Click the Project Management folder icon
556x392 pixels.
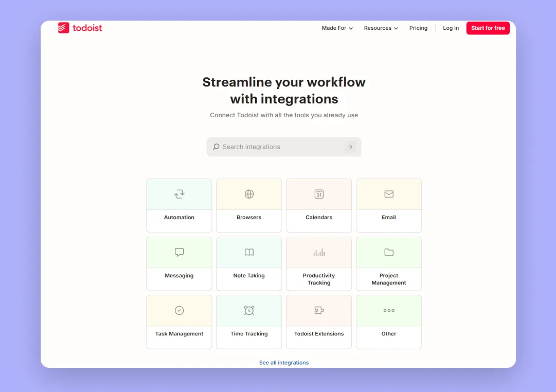tap(389, 252)
